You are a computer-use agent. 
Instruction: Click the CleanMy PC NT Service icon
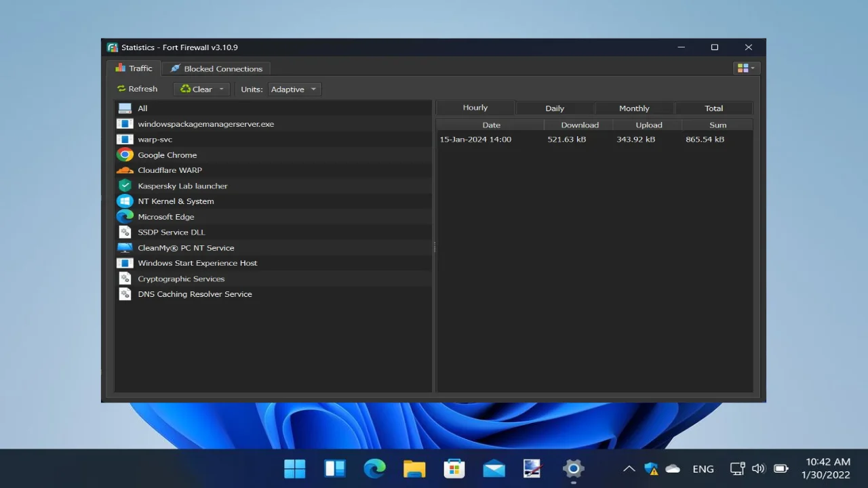(125, 248)
